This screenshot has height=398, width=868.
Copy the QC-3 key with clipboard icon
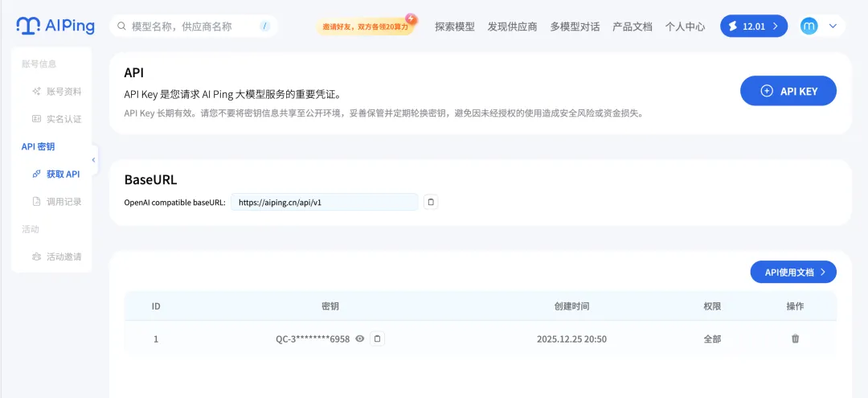pyautogui.click(x=378, y=339)
